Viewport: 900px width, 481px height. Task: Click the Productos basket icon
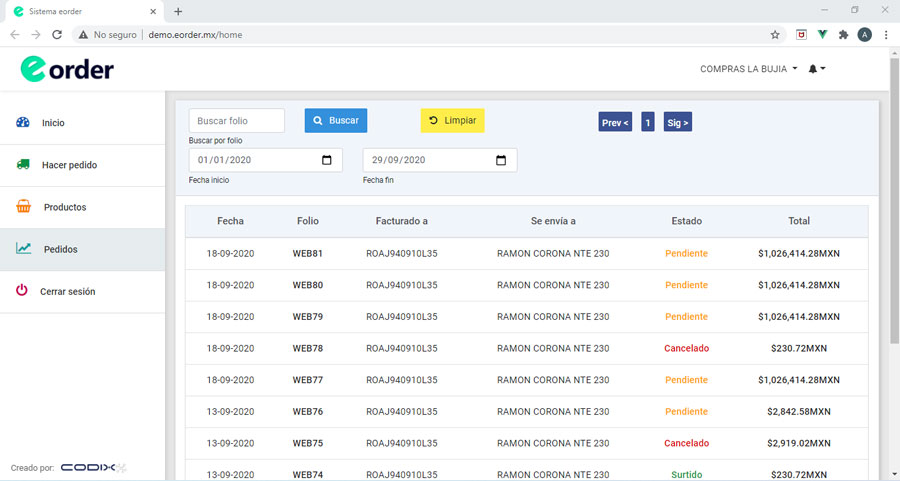pyautogui.click(x=24, y=207)
